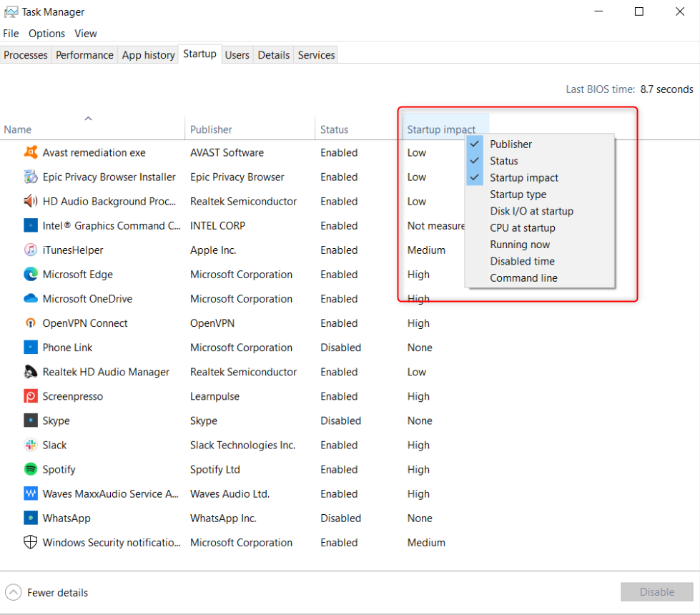
Task: Click the Task Manager title bar icon
Action: (x=11, y=12)
